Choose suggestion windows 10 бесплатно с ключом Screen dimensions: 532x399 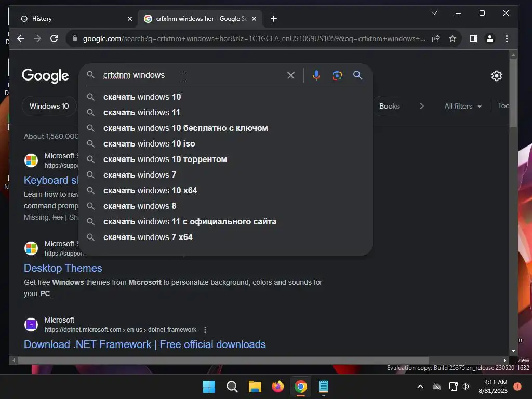pos(225,128)
